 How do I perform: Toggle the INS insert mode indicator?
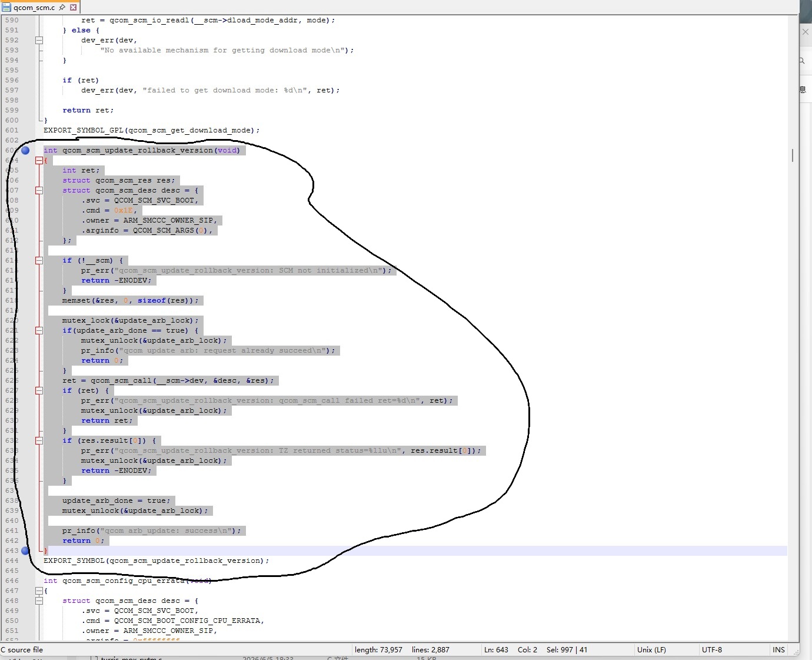(778, 650)
